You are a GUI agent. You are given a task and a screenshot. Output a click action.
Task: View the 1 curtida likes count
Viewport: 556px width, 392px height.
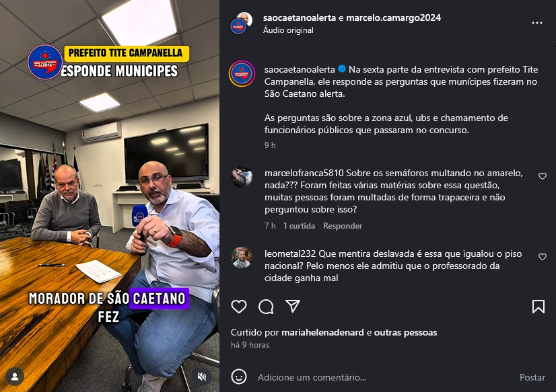tap(299, 226)
